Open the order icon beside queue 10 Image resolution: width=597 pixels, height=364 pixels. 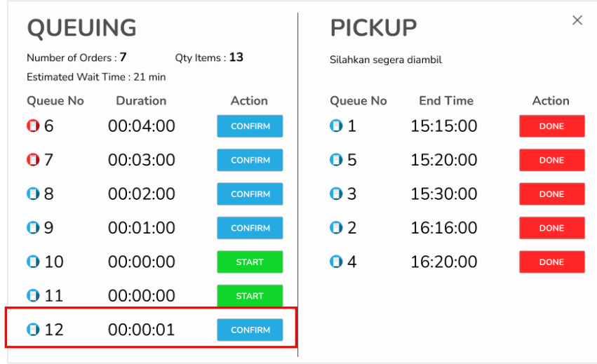(x=33, y=262)
